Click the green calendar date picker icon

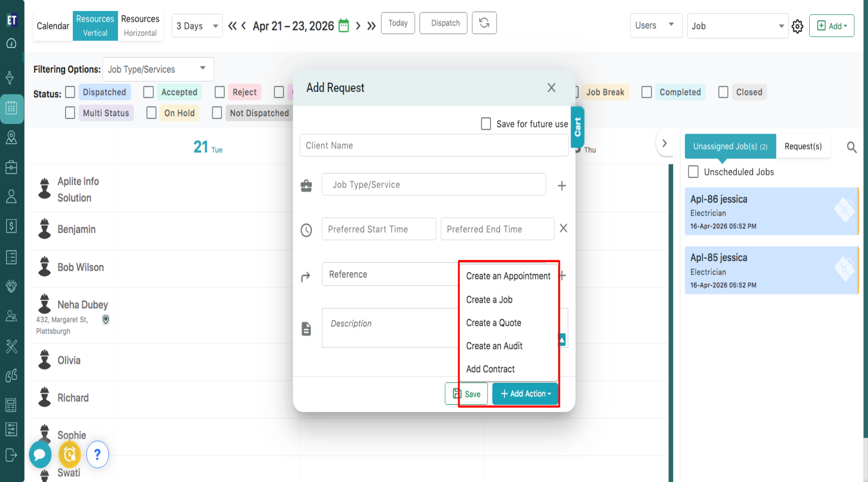tap(343, 26)
